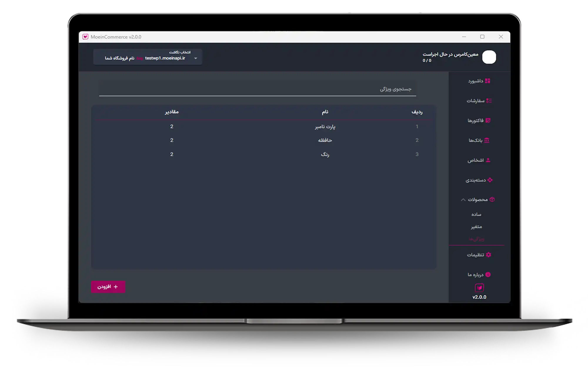This screenshot has width=588, height=367.
Task: Open the store selection dropdown arrow
Action: pos(196,58)
